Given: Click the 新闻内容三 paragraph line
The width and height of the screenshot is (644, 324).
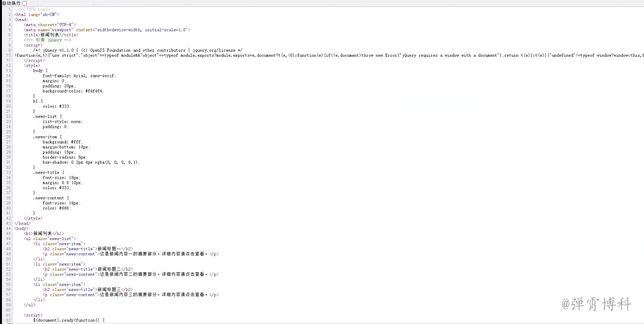Looking at the screenshot, I should point(131,295).
